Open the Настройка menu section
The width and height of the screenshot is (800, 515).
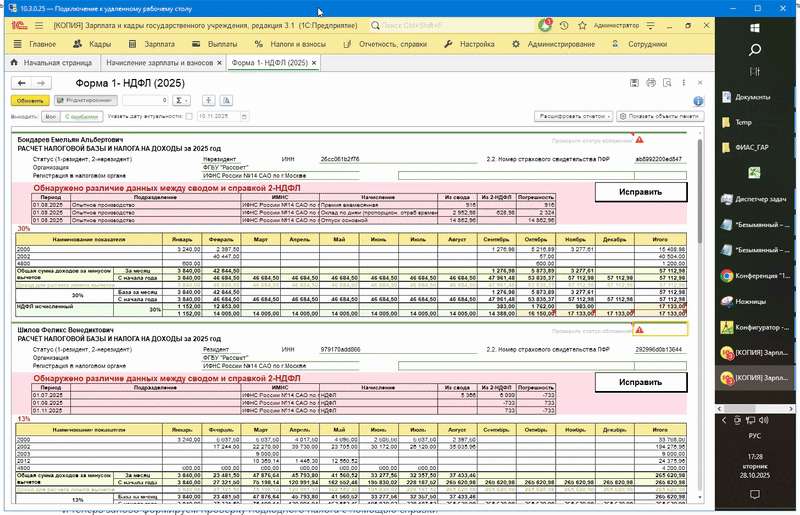click(469, 44)
